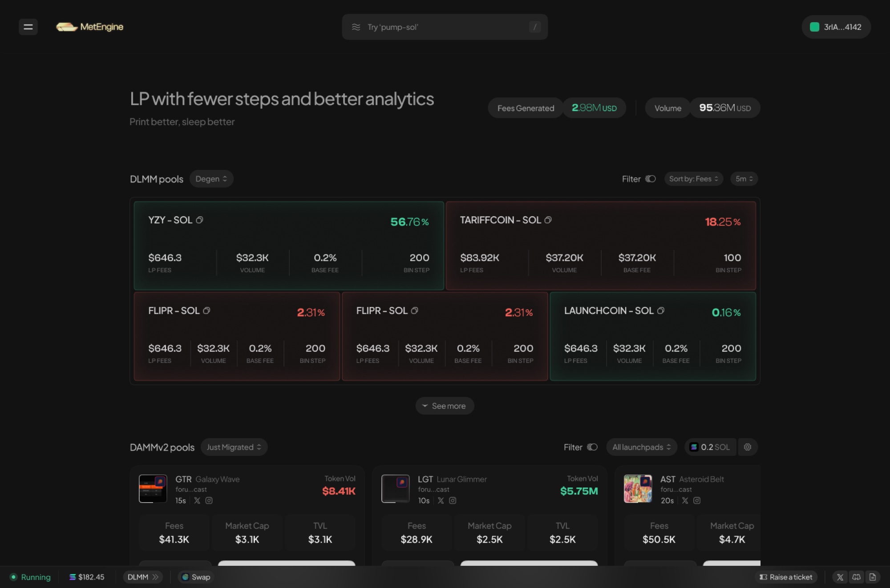Open the X link on the AST card
This screenshot has width=890, height=588.
click(x=685, y=500)
